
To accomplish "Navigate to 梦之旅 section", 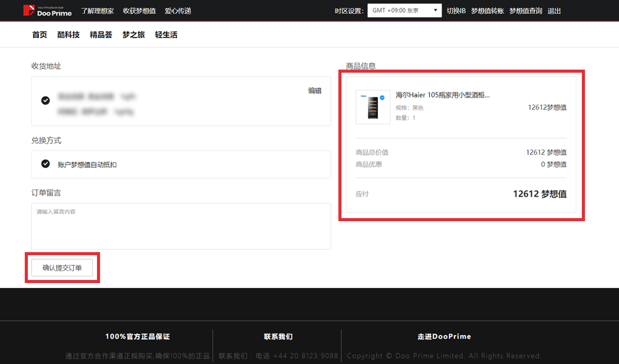I will point(134,35).
